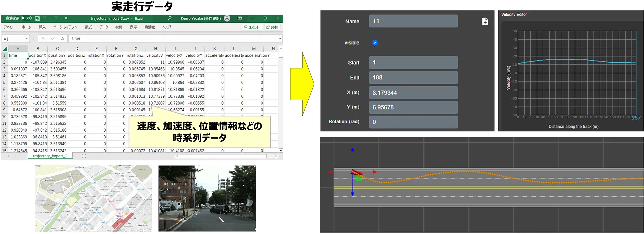Open the search magnifier in Excel title bar

click(169, 18)
